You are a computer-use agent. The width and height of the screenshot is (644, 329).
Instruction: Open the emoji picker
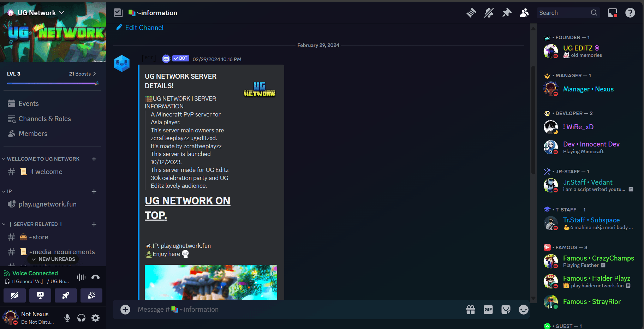(523, 309)
